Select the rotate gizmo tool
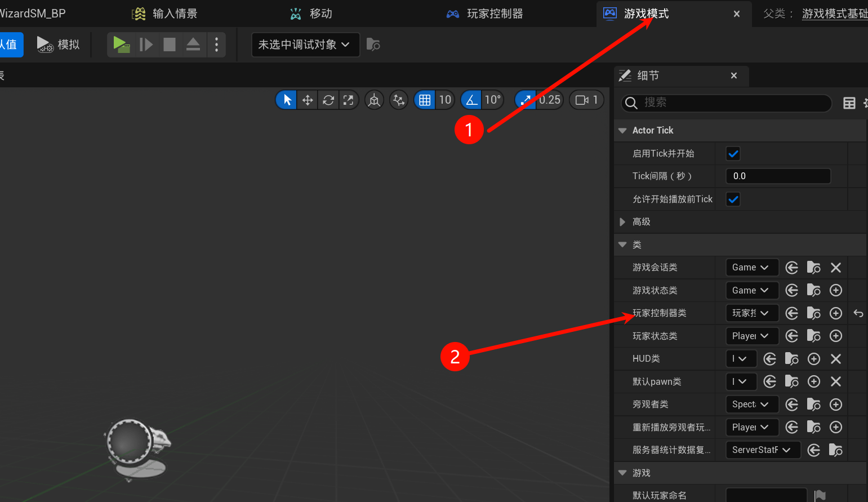 click(x=328, y=100)
